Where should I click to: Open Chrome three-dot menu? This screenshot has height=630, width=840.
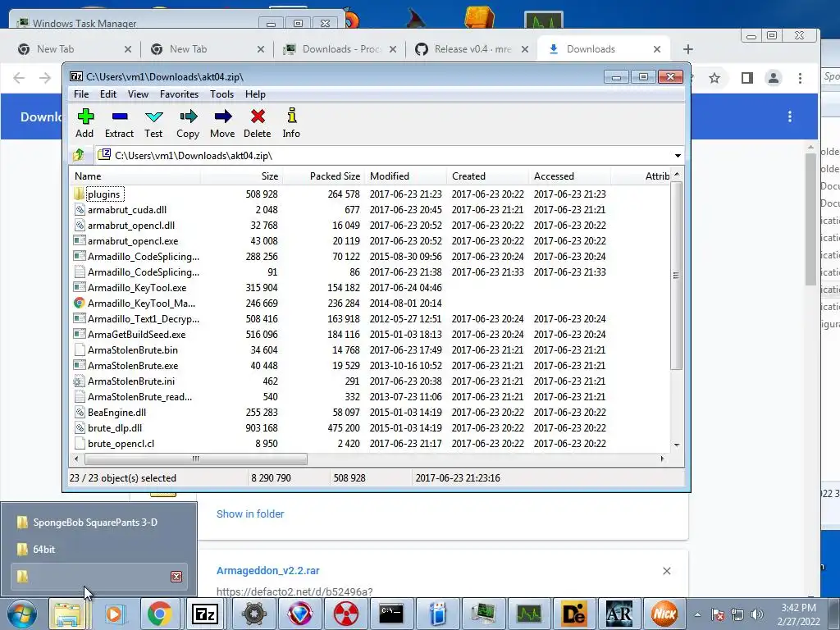tap(800, 78)
